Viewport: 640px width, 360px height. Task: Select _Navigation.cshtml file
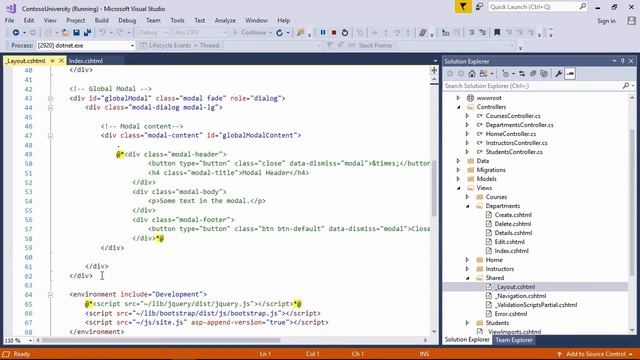click(520, 296)
